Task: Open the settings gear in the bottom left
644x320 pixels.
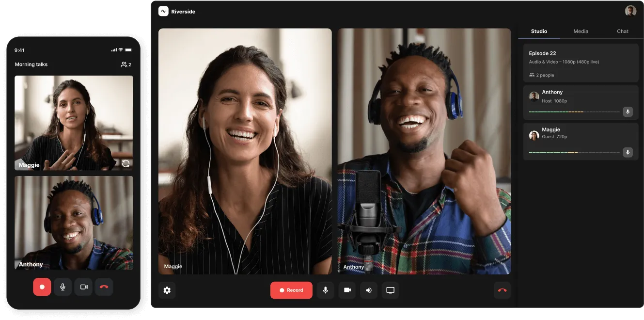Action: pos(167,290)
